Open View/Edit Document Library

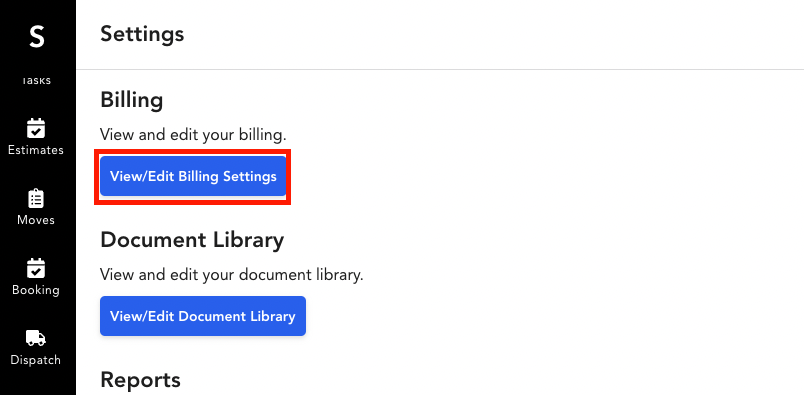pyautogui.click(x=203, y=316)
